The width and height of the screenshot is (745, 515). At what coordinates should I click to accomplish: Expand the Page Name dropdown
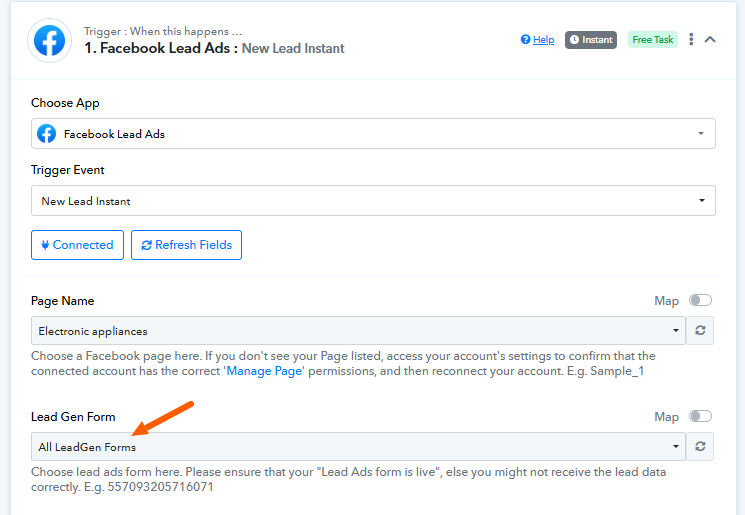(358, 331)
